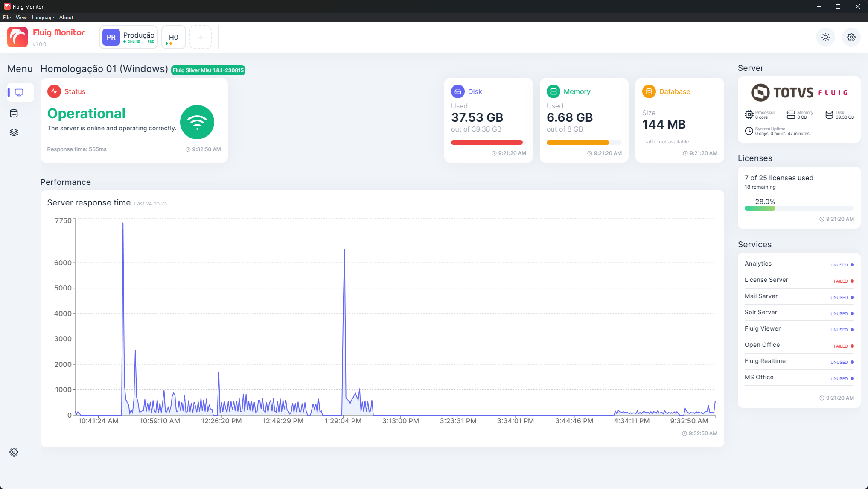The height and width of the screenshot is (489, 868).
Task: Open the database sidebar icon
Action: (x=14, y=113)
